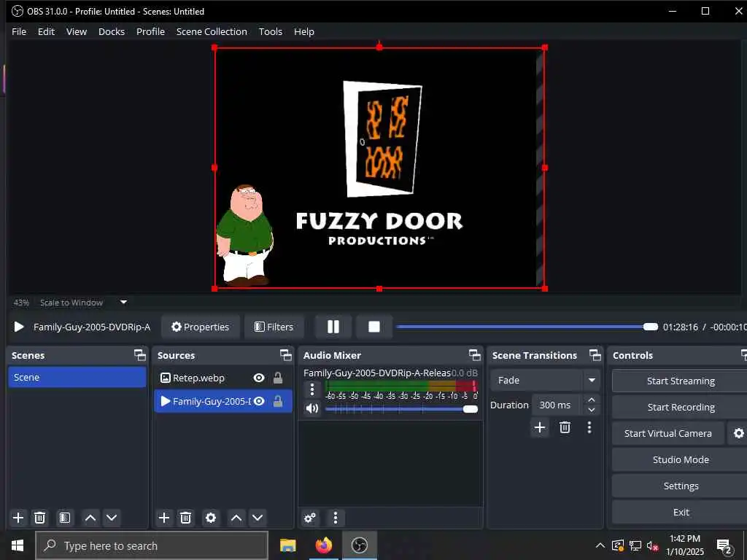Move source up in list
Viewport: 747px width, 560px height.
(x=236, y=518)
